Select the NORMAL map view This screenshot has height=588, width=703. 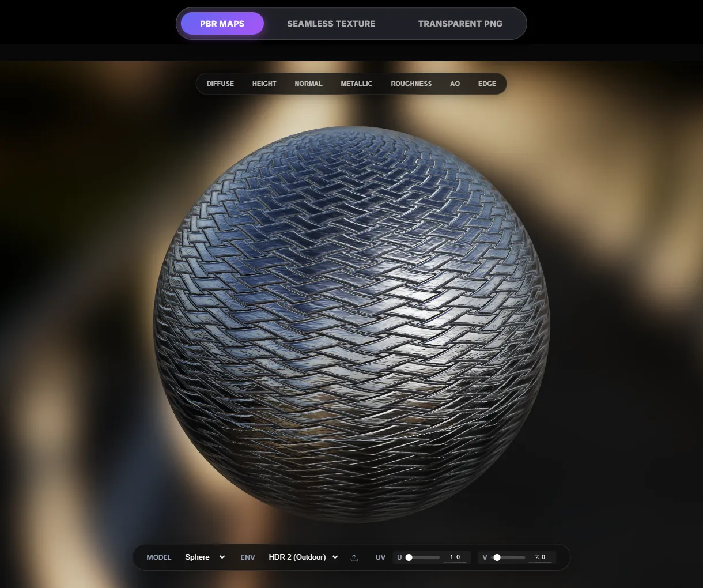click(308, 84)
